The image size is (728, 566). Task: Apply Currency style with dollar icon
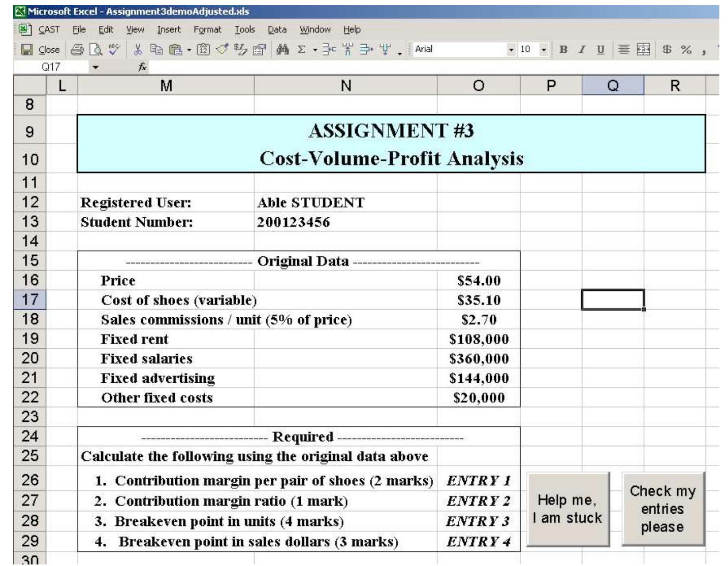tap(667, 50)
